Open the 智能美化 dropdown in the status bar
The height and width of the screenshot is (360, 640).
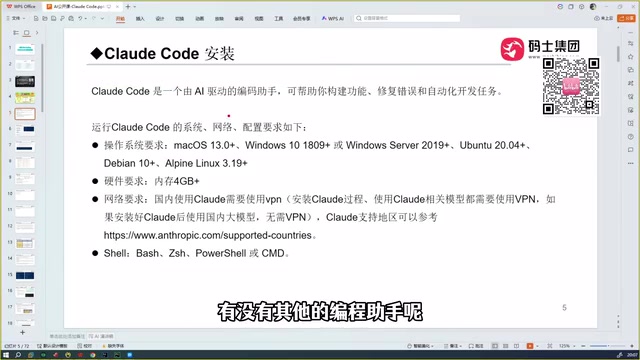point(420,346)
